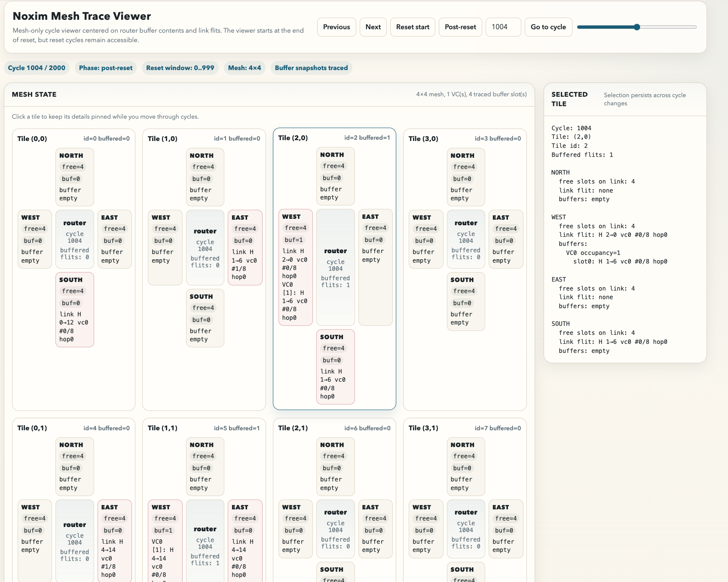Click 'Buffered flits: 1' in Selected Tile

582,155
